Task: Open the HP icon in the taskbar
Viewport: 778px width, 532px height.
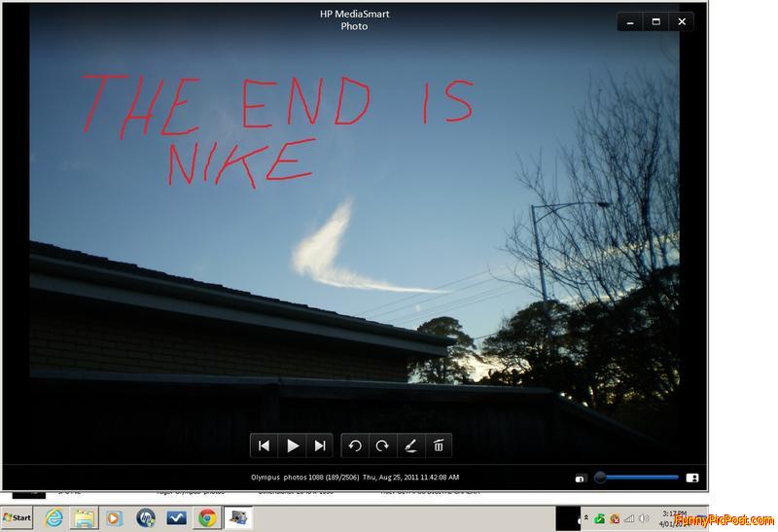Action: pyautogui.click(x=146, y=518)
